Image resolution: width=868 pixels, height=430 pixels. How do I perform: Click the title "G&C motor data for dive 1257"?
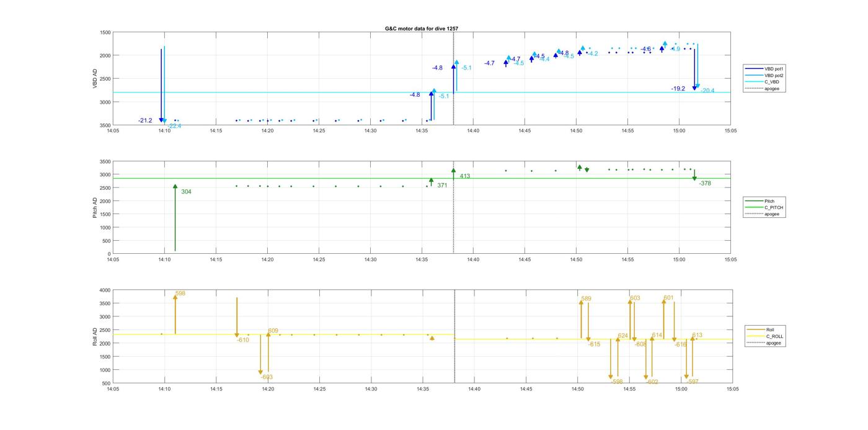[x=422, y=29]
